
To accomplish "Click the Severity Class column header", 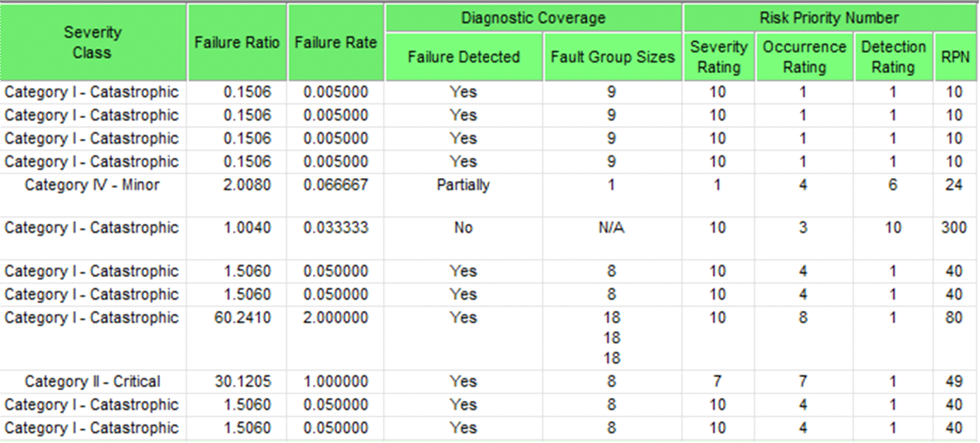I will click(x=93, y=43).
